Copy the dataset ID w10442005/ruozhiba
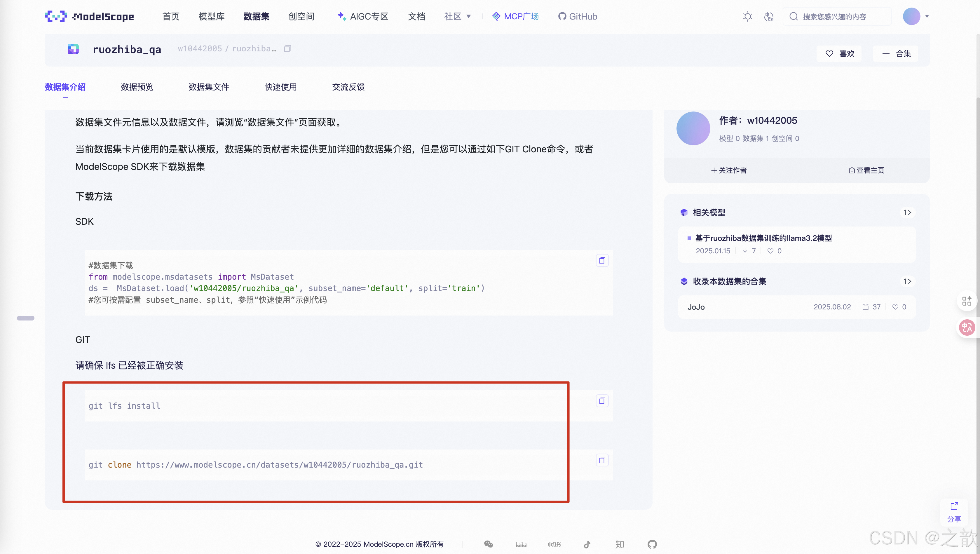The width and height of the screenshot is (980, 554). click(x=288, y=48)
